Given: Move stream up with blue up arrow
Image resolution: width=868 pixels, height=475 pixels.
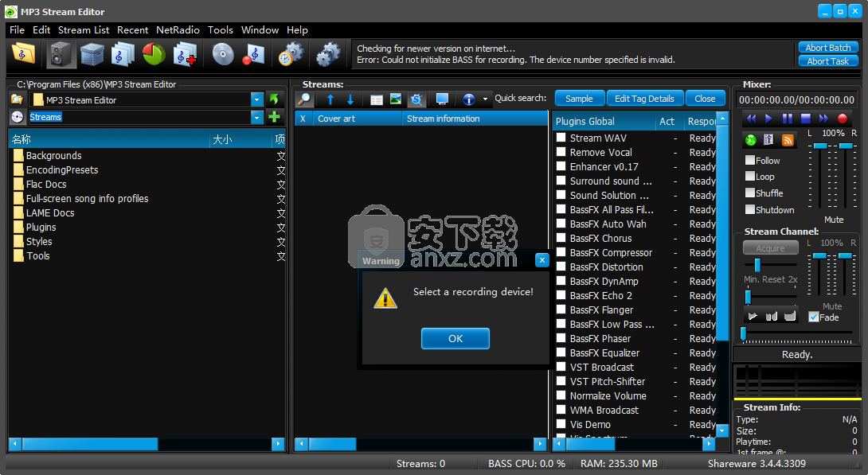Looking at the screenshot, I should click(x=330, y=99).
